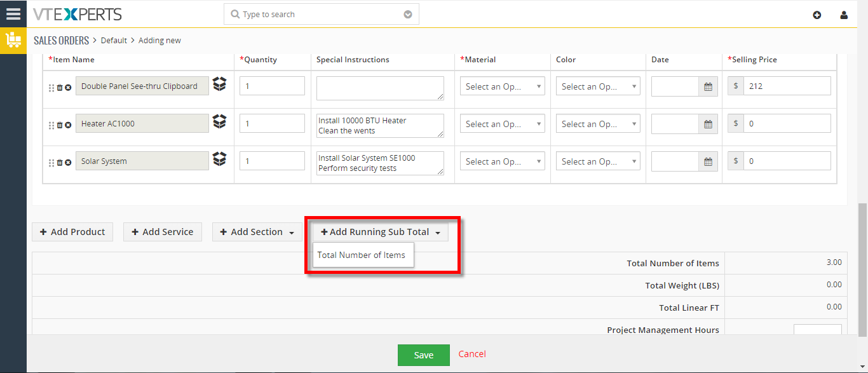Image resolution: width=868 pixels, height=373 pixels.
Task: Clear the Solar System item name
Action: coord(68,162)
